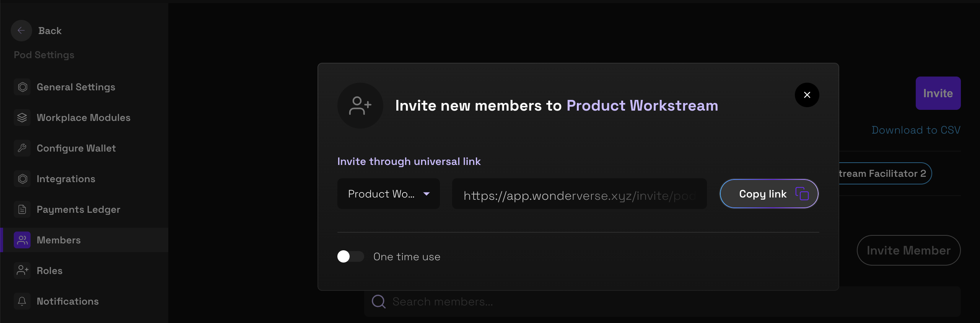Click the Integrations hexagon icon

click(23, 179)
